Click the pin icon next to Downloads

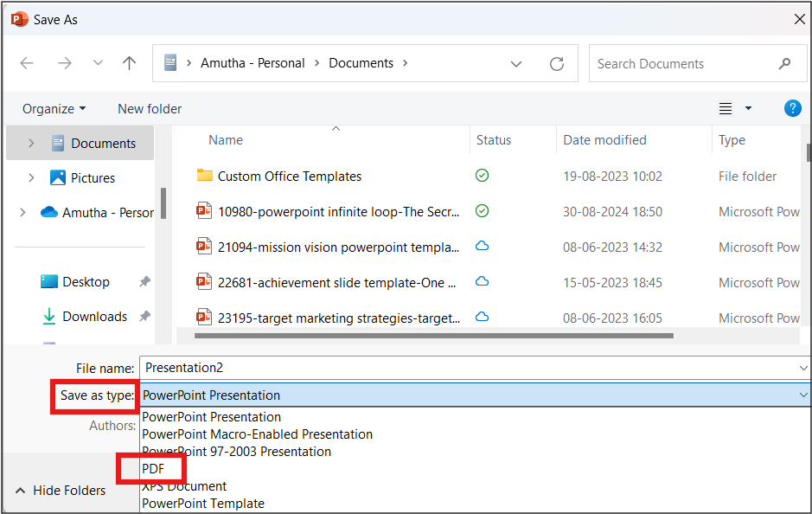pos(144,316)
